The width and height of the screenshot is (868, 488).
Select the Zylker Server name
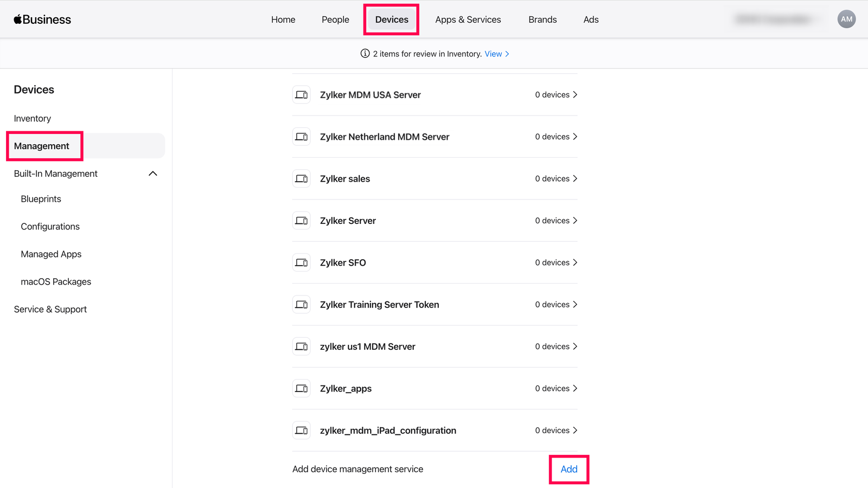[x=348, y=221]
